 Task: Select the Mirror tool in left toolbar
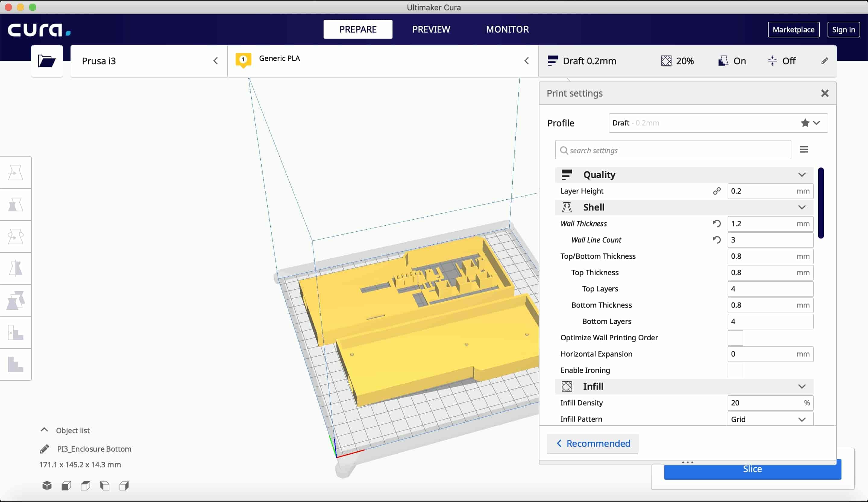15,268
